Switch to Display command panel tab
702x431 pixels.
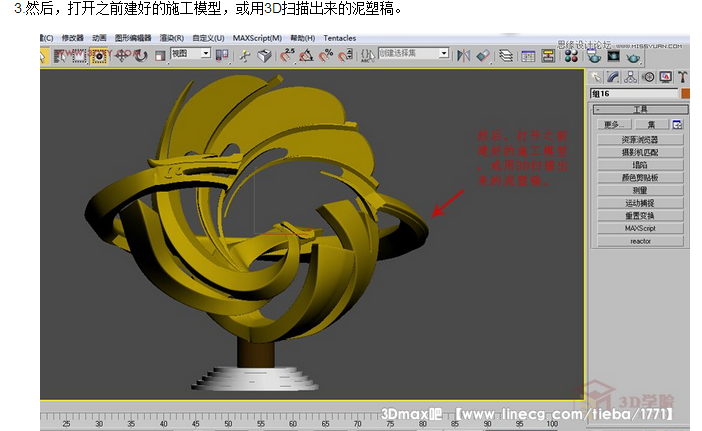(665, 77)
